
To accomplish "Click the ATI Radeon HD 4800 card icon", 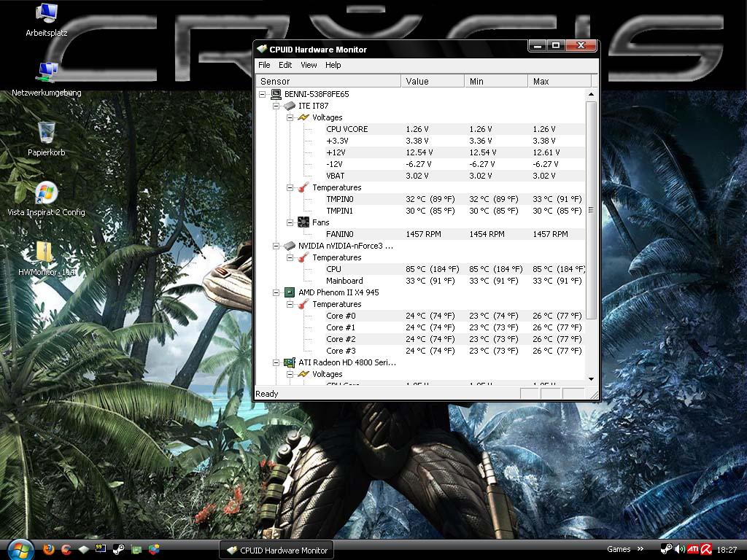I will 289,362.
